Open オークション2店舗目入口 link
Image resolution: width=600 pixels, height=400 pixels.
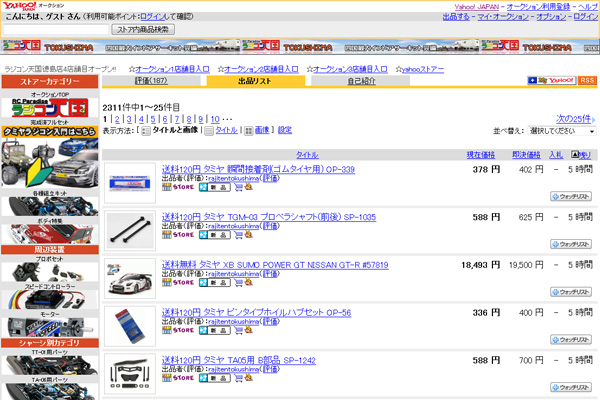tap(261, 69)
